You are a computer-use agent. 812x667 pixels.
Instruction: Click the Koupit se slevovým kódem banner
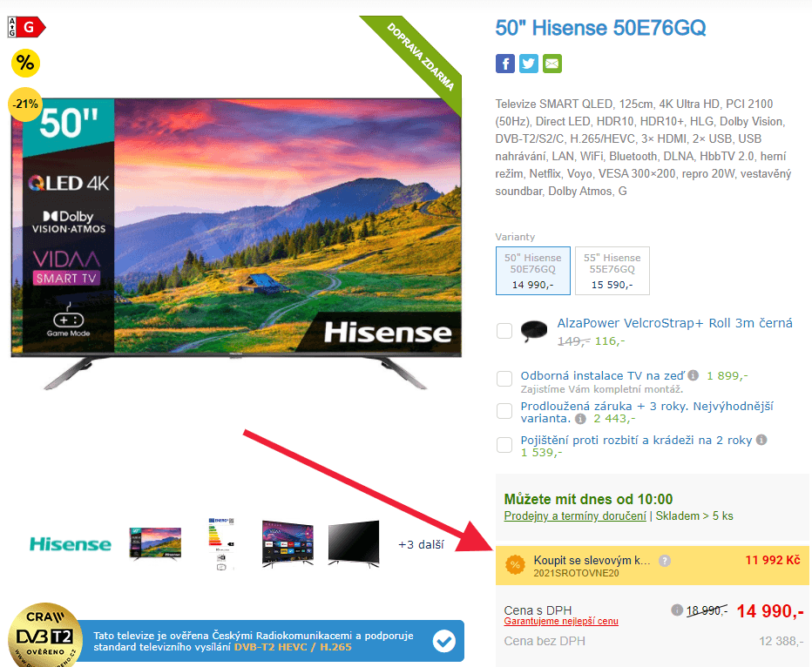click(652, 566)
